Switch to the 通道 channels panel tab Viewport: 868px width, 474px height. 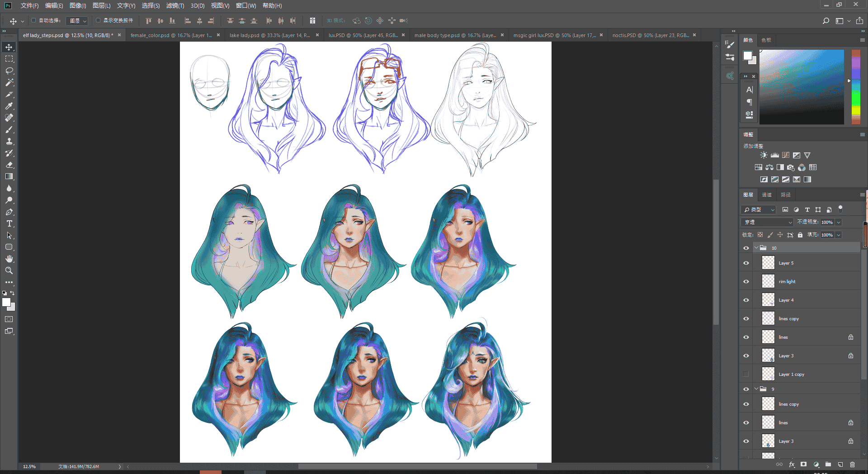point(767,195)
